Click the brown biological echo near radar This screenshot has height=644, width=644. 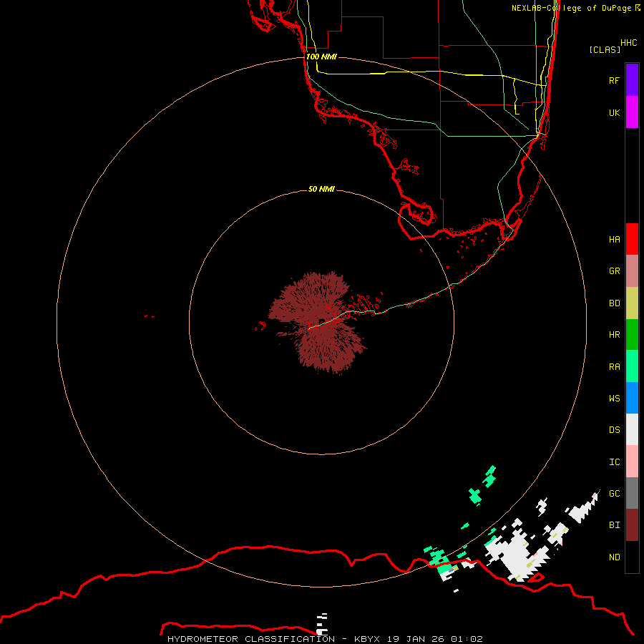(316, 323)
